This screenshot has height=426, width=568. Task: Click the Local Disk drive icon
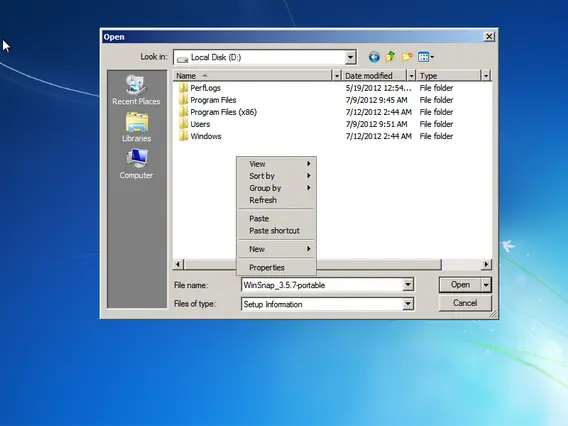point(182,58)
